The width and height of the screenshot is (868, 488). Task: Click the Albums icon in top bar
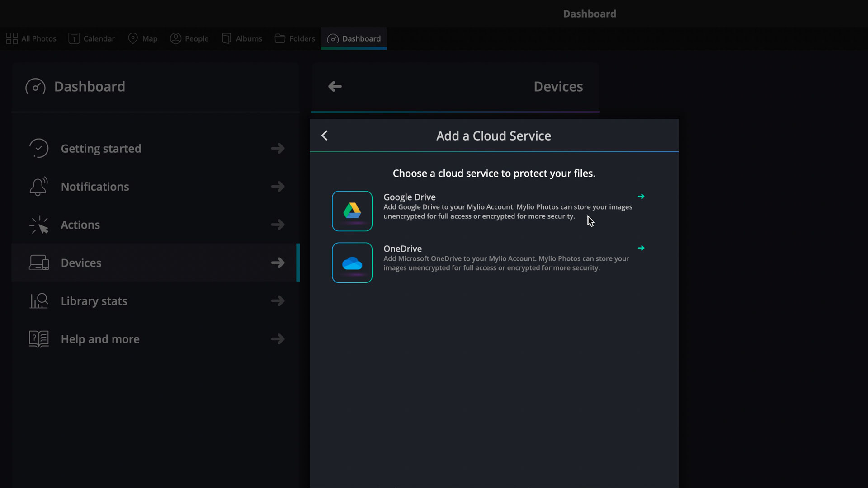tap(226, 38)
